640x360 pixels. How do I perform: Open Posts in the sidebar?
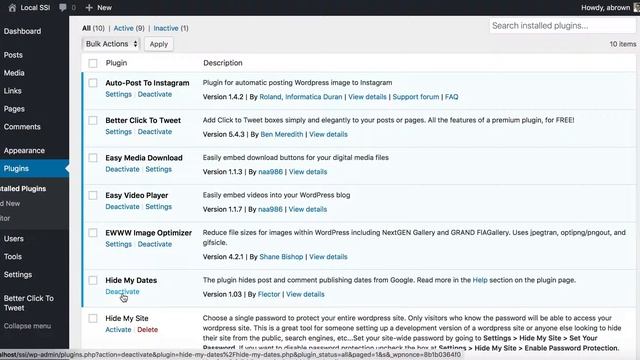pyautogui.click(x=13, y=55)
